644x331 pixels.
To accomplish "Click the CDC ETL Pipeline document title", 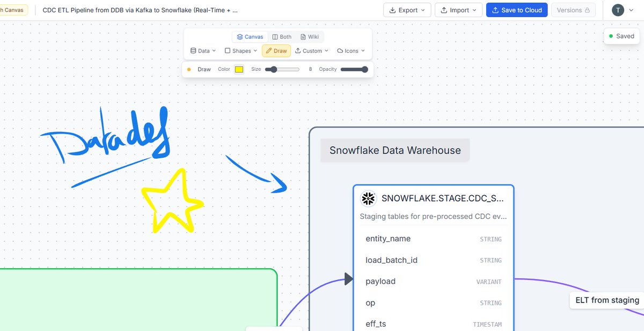I will coord(140,10).
